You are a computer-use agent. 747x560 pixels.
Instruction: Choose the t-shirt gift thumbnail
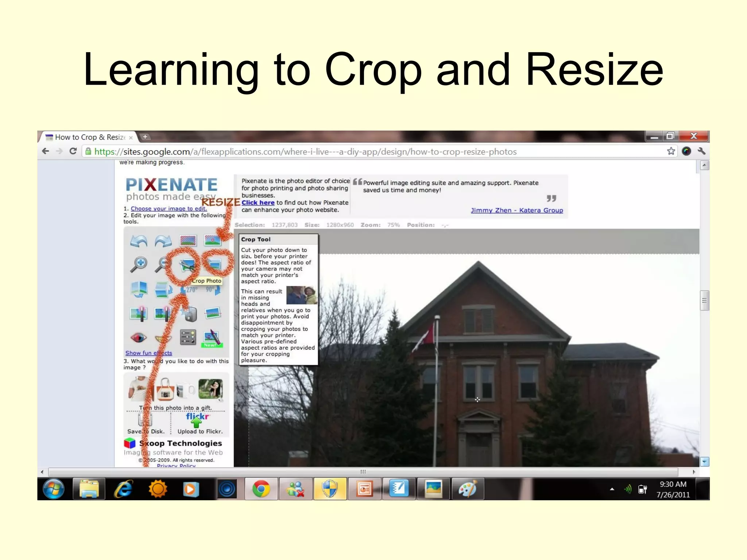(x=139, y=389)
